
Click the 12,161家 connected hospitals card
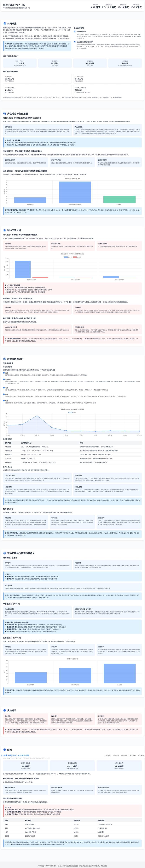(x=90, y=63)
